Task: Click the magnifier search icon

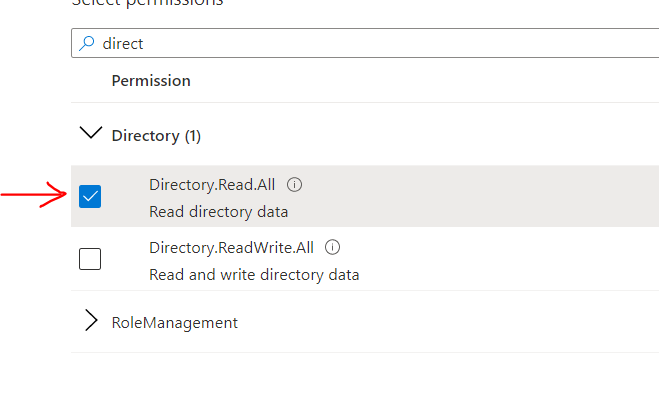Action: pos(87,43)
